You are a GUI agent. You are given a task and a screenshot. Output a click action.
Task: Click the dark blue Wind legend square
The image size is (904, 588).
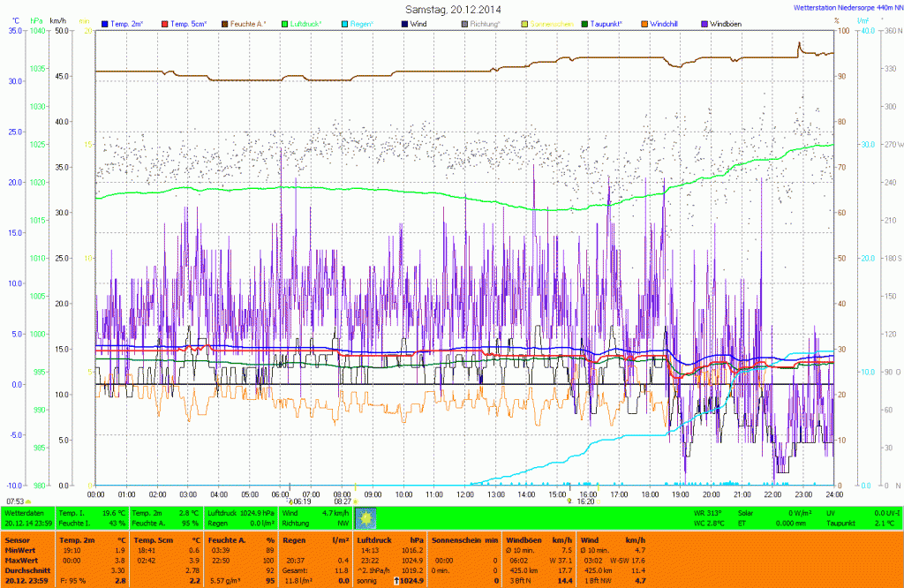(405, 22)
